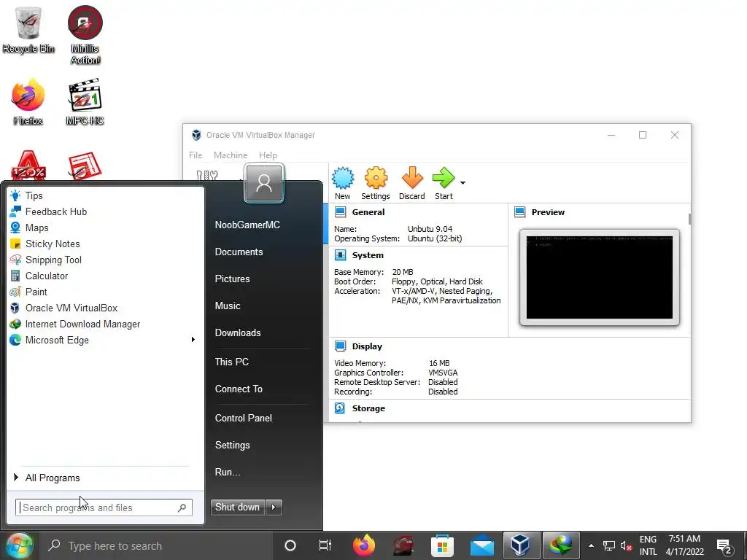The image size is (747, 560).
Task: Click Run... in Start menu
Action: coord(228,472)
